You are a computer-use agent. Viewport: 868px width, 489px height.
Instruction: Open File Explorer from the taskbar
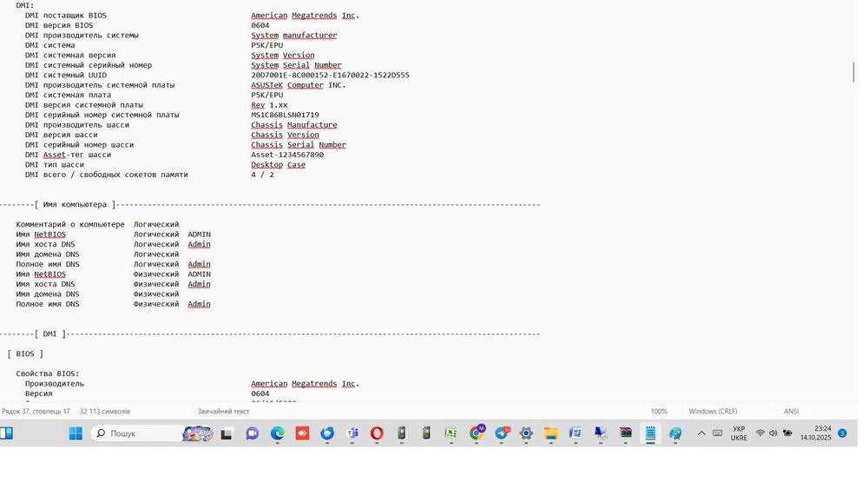[x=551, y=433]
